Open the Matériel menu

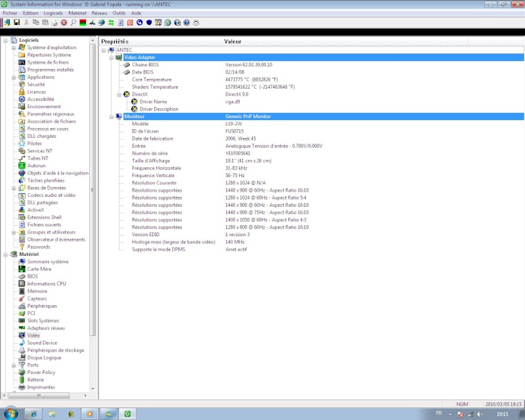[x=77, y=13]
